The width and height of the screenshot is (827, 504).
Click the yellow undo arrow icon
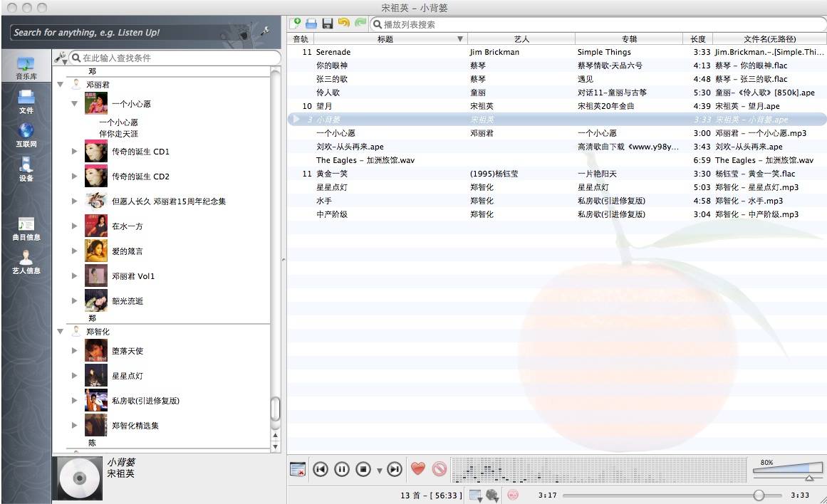344,24
